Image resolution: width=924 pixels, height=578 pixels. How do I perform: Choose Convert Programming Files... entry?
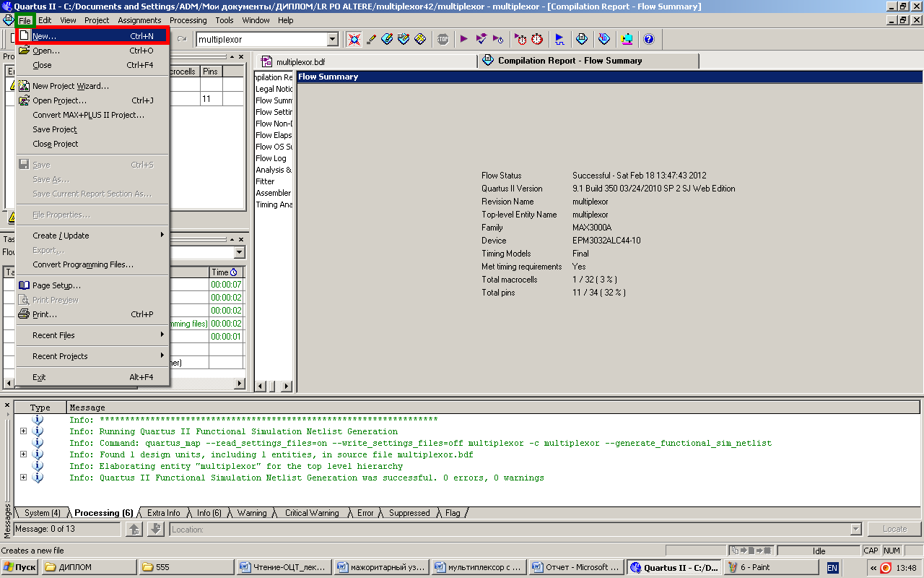click(x=92, y=264)
